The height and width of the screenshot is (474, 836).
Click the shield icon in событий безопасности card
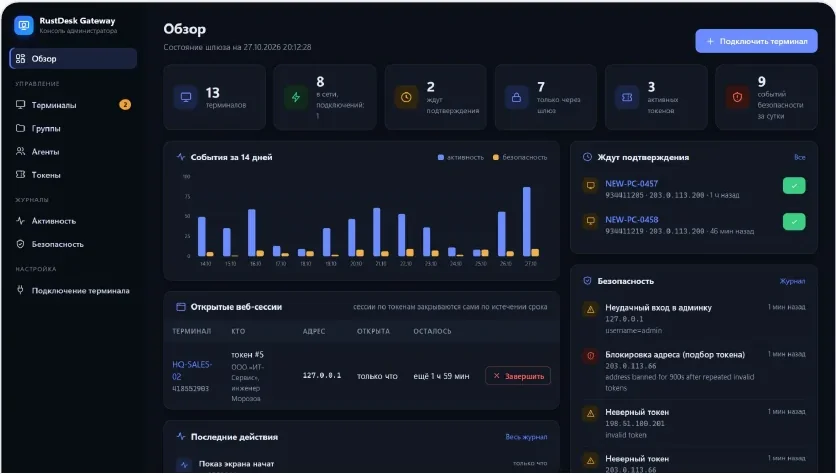737,98
